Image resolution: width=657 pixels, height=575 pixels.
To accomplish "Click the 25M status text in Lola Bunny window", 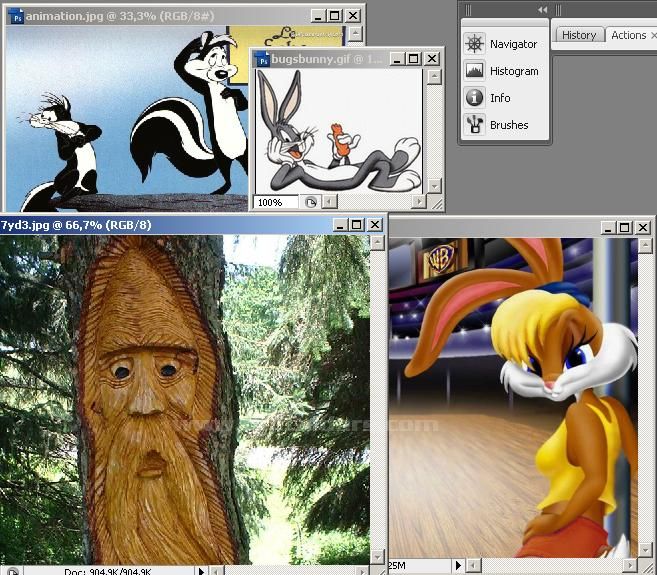I will pos(397,566).
